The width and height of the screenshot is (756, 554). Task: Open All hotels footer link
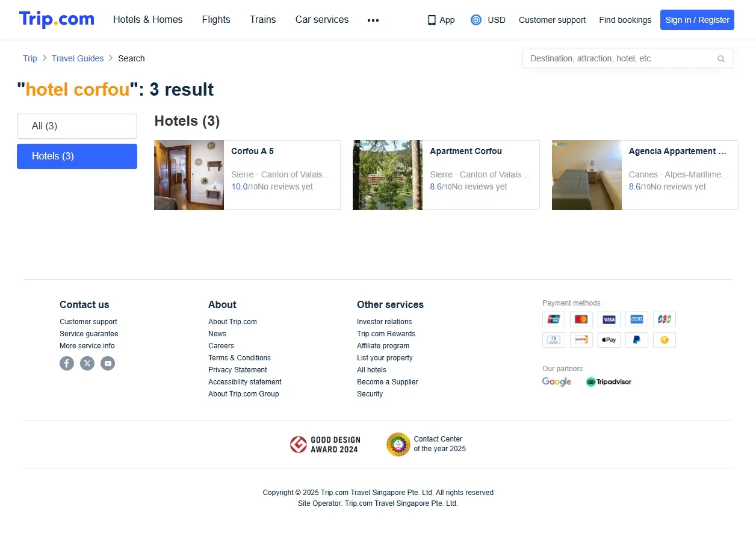tap(371, 370)
